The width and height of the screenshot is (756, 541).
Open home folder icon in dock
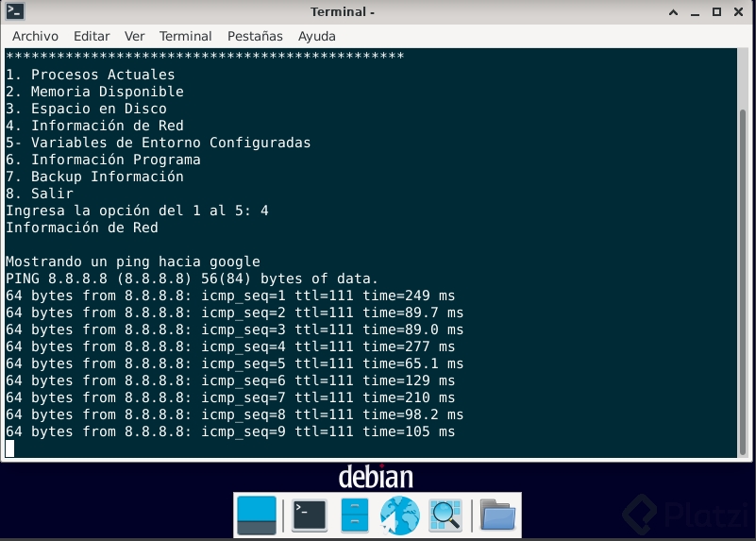(x=497, y=516)
